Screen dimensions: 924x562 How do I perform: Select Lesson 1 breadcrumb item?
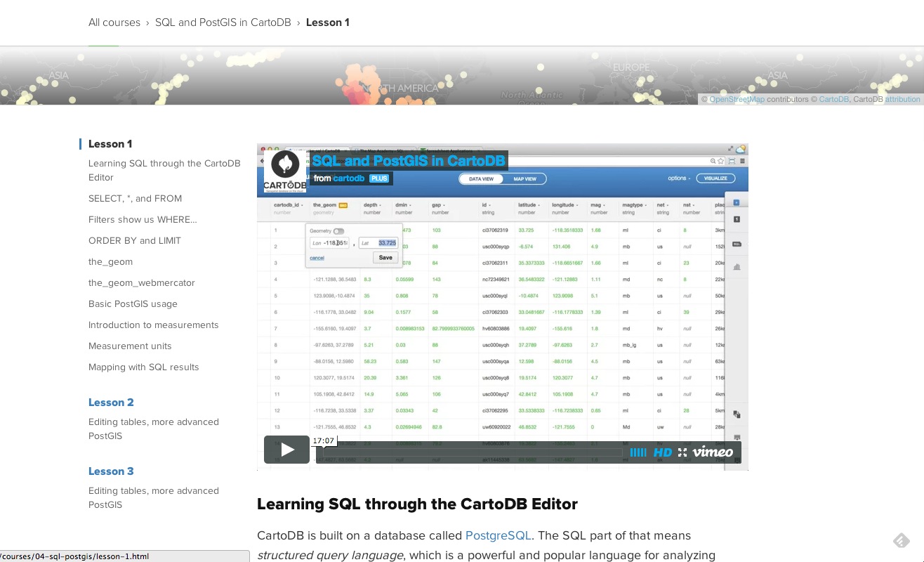[x=328, y=22]
